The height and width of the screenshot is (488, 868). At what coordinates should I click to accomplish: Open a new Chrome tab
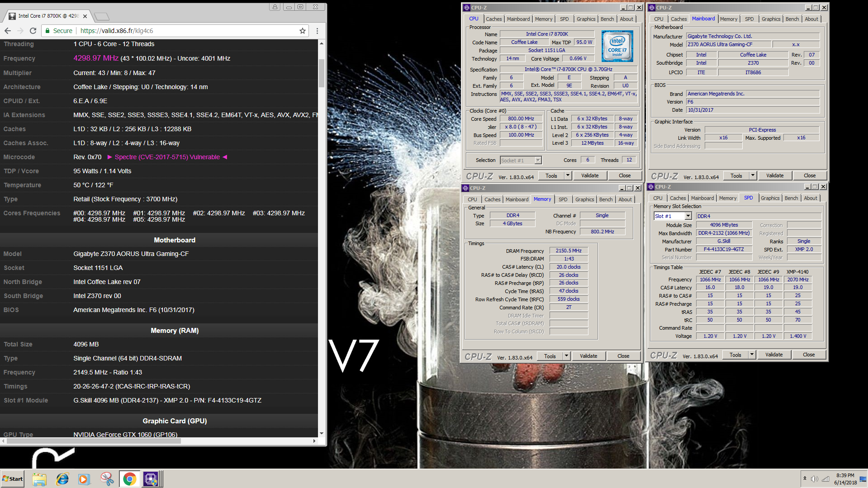(102, 16)
